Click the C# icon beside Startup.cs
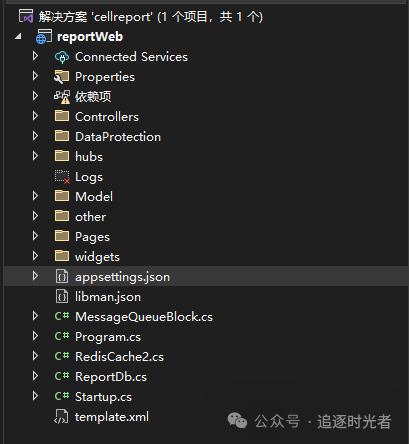Screen dimensions: 409x444 coord(62,396)
